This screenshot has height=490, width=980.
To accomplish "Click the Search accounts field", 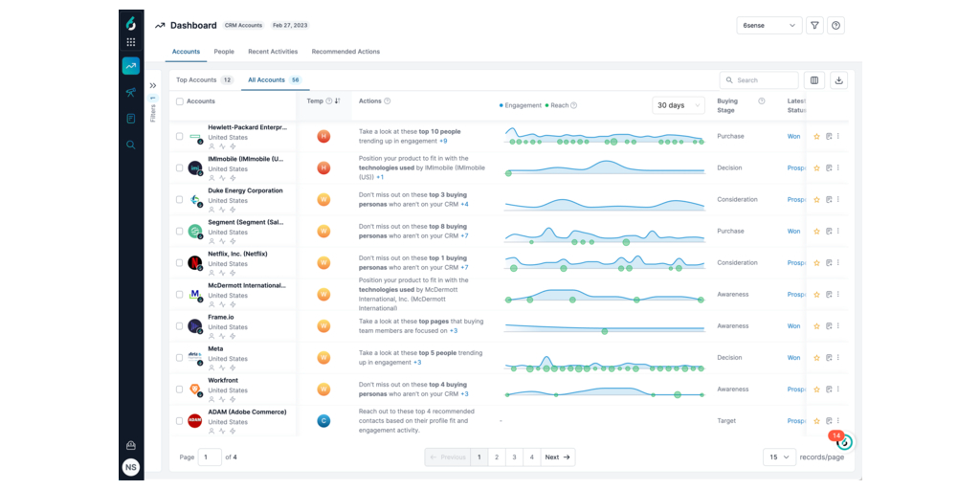I will [759, 80].
